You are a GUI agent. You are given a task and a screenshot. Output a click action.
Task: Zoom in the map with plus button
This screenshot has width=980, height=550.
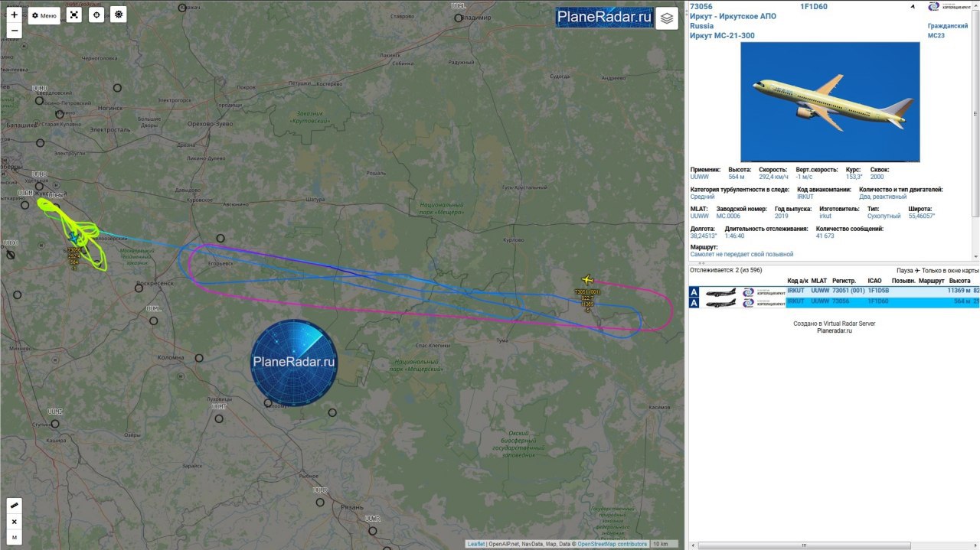click(15, 15)
